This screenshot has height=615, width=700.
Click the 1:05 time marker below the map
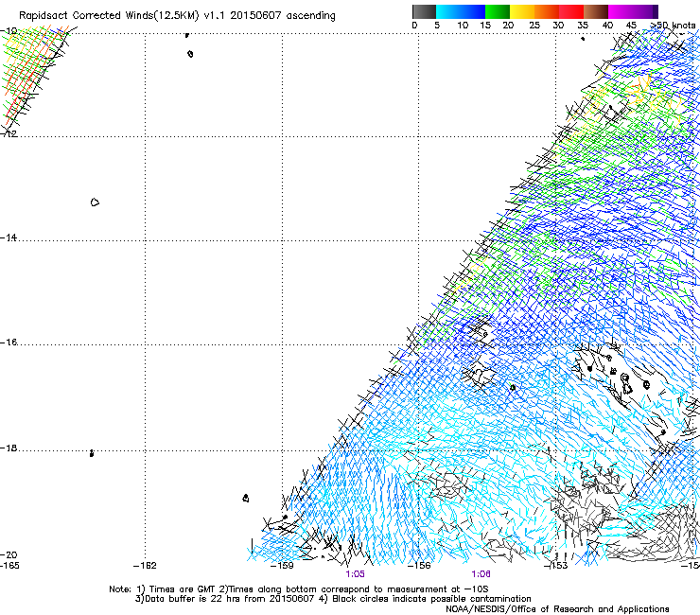pyautogui.click(x=355, y=574)
